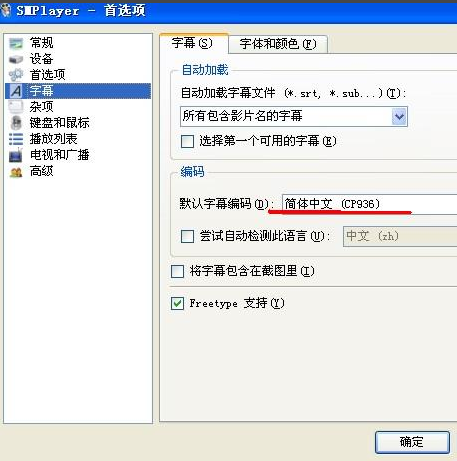The height and width of the screenshot is (461, 457).
Task: Choose the 键盘和鼠标 mouse icon
Action: tap(16, 123)
